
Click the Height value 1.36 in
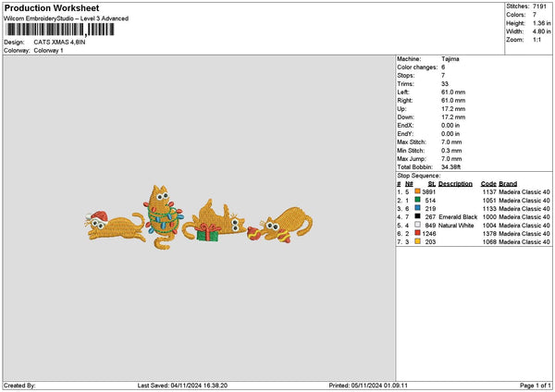coord(541,23)
